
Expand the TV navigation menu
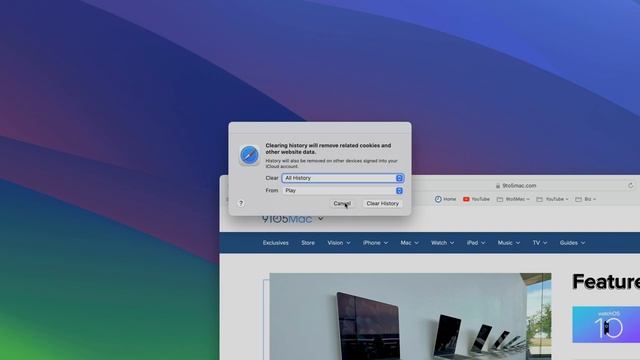[540, 243]
